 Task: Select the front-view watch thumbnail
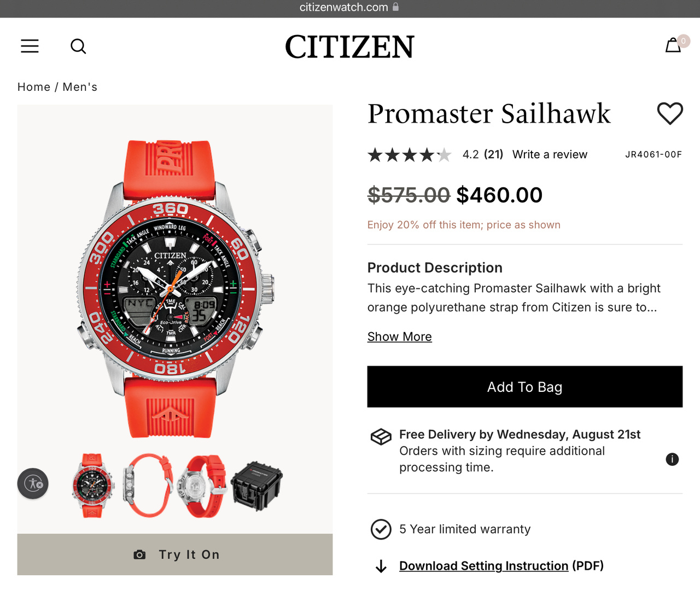point(92,485)
